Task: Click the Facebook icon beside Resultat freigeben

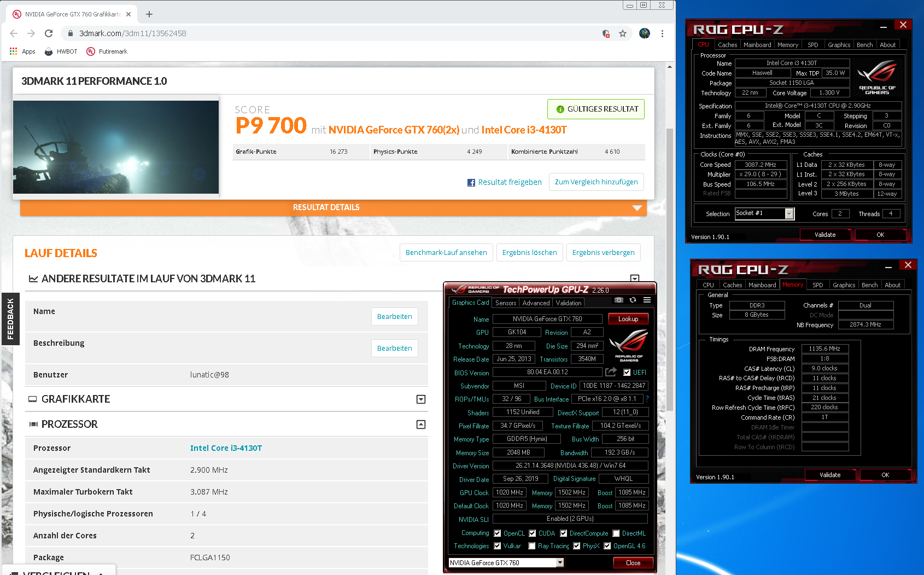Action: tap(471, 183)
